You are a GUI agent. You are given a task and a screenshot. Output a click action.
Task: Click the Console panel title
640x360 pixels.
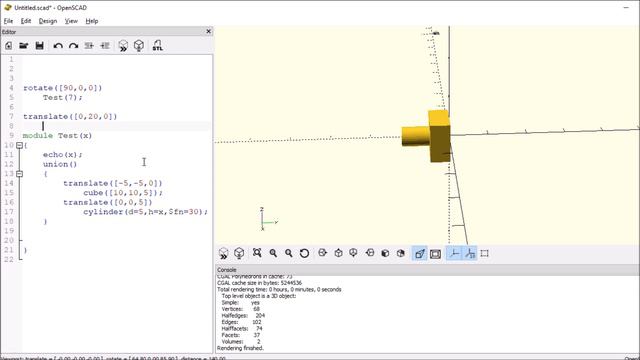[227, 270]
